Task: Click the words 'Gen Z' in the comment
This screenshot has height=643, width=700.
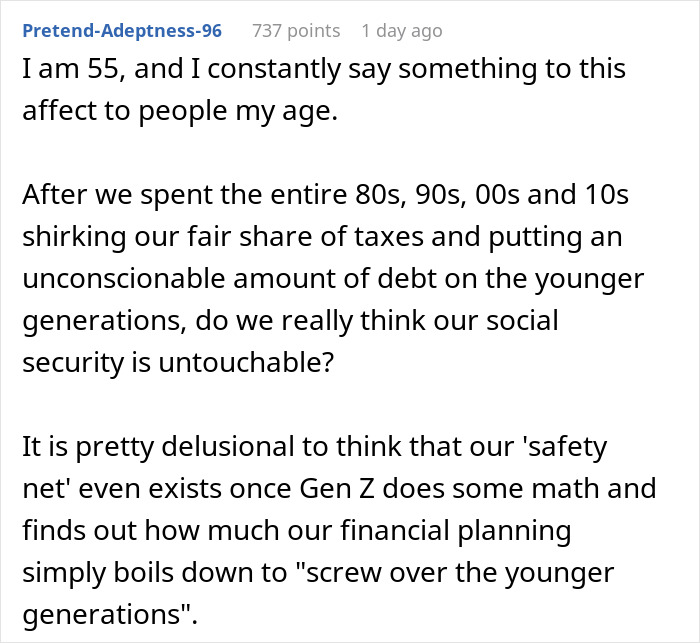Action: 336,489
